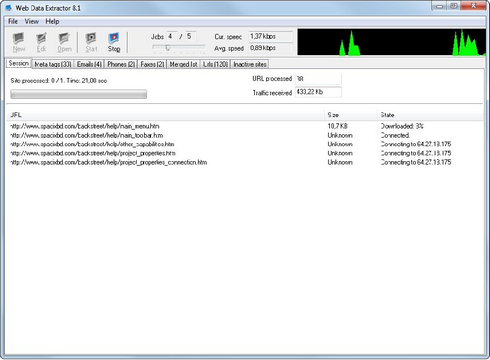Click the Web Data Extractor title icon
490x360 pixels.
[x=8, y=8]
